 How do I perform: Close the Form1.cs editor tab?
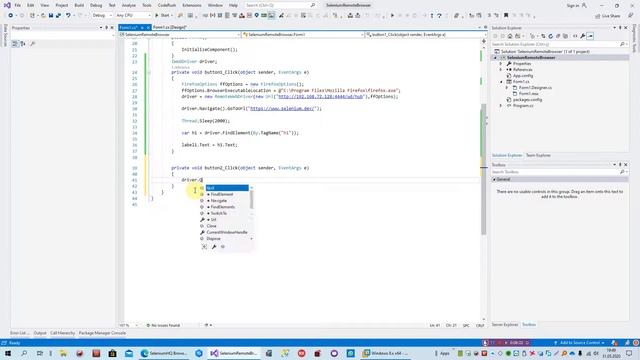(148, 27)
